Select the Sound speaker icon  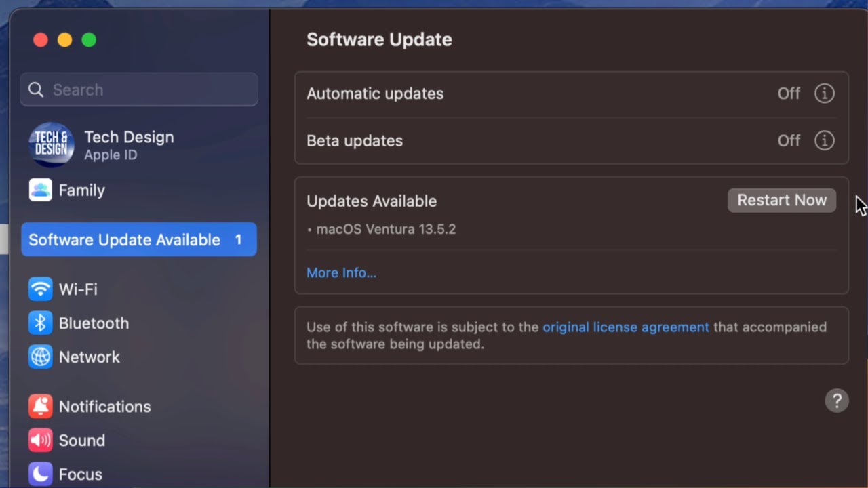tap(41, 441)
